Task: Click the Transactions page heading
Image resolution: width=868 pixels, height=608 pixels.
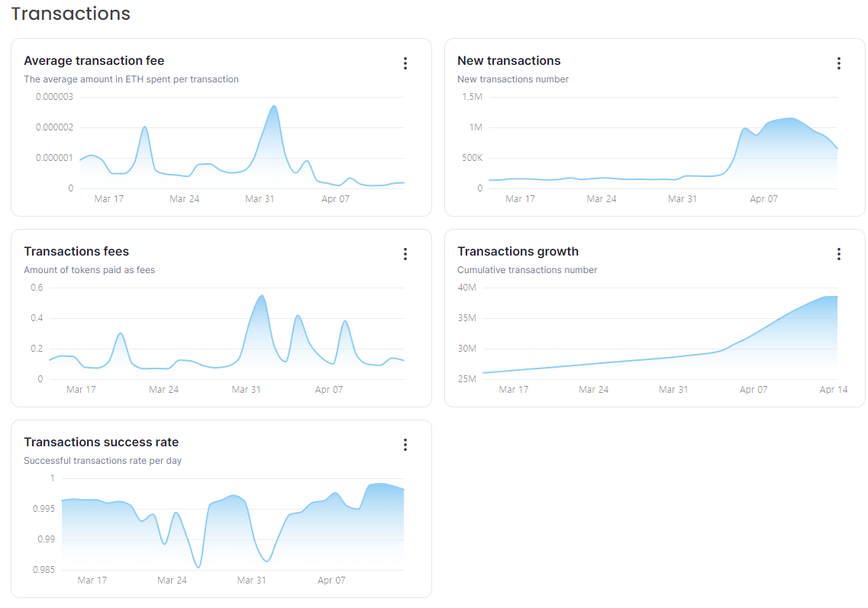Action: [71, 13]
